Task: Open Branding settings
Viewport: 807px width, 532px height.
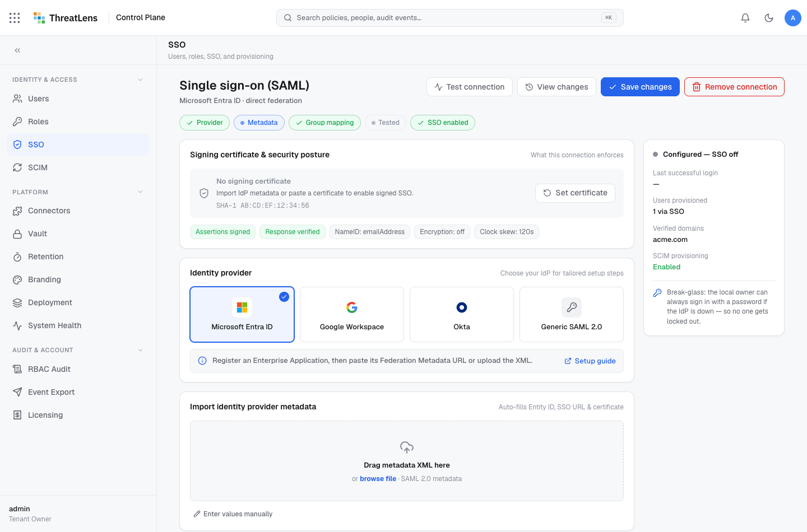Action: pos(78,279)
